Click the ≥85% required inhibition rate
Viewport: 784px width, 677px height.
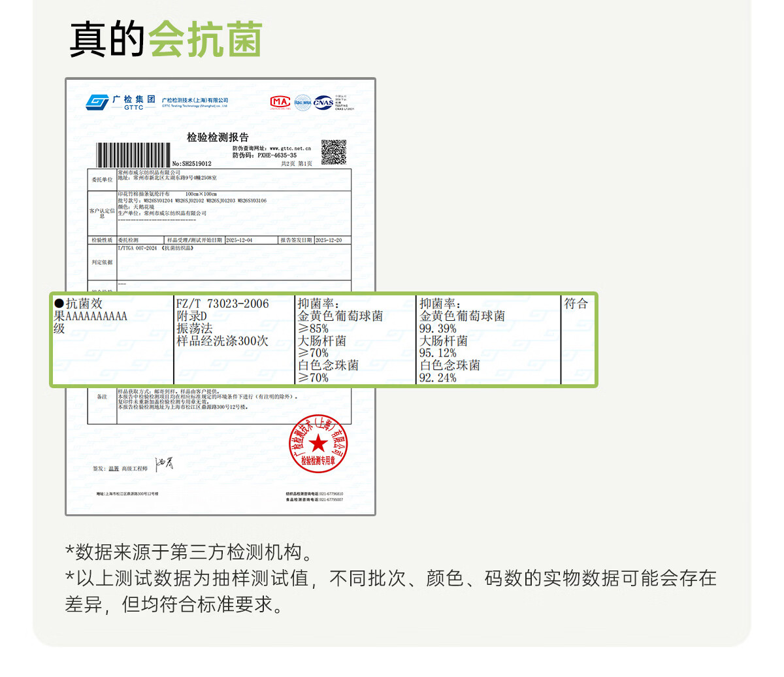click(x=314, y=329)
